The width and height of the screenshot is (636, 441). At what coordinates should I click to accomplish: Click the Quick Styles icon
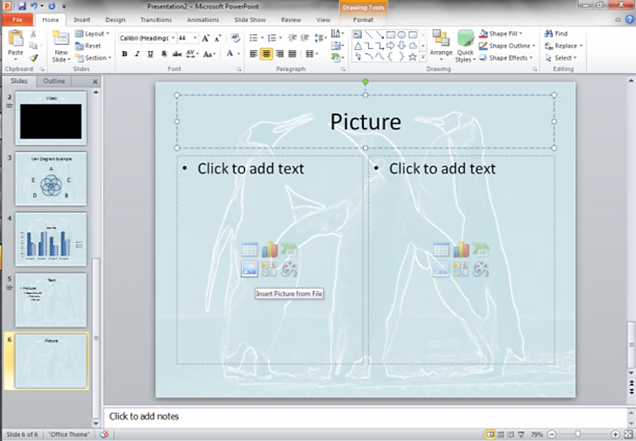pyautogui.click(x=465, y=44)
